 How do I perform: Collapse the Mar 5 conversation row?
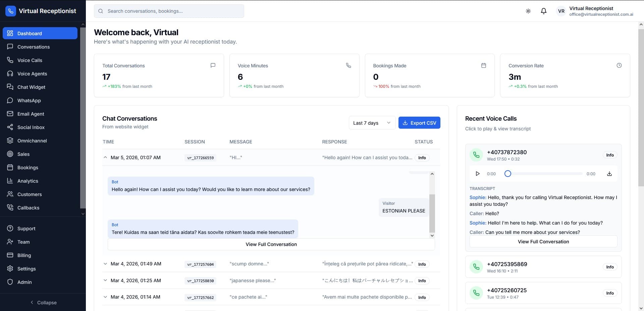[105, 158]
